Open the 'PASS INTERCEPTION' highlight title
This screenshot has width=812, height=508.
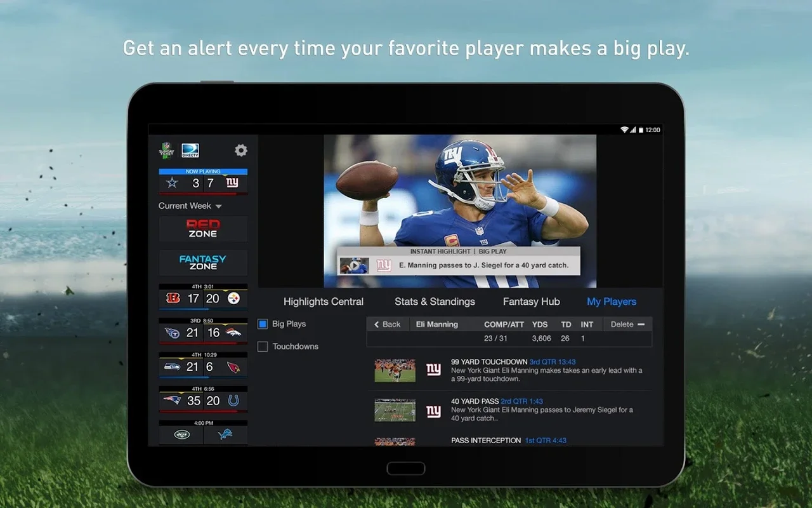point(486,440)
